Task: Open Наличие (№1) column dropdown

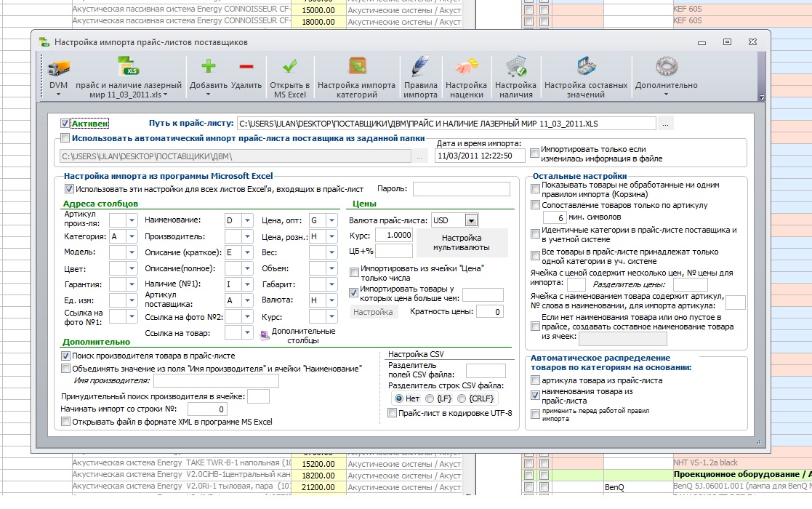Action: pos(247,284)
